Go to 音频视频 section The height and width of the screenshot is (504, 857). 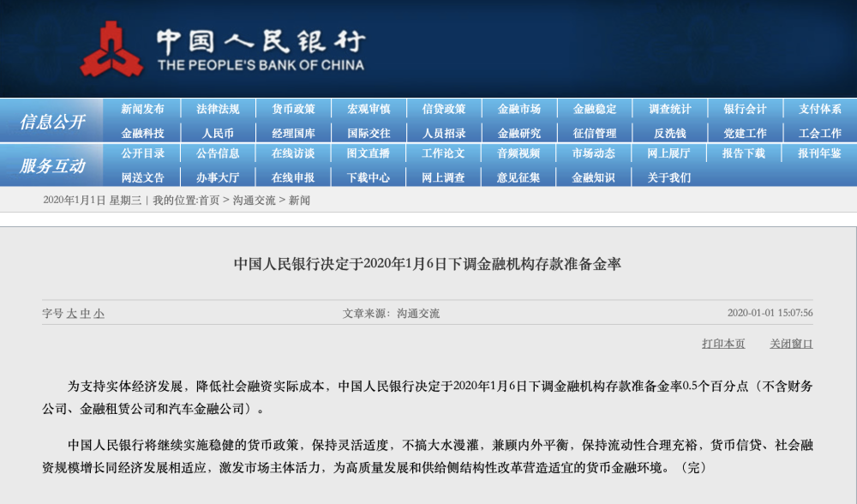518,153
